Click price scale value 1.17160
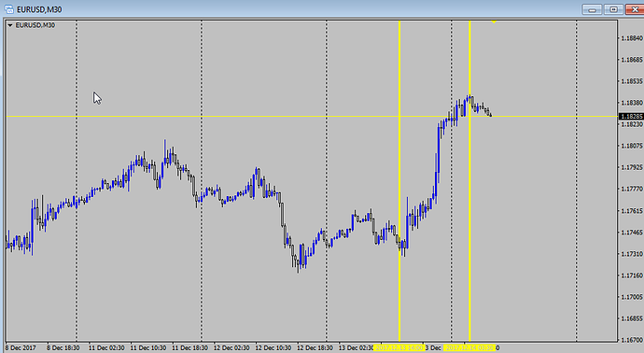The width and height of the screenshot is (644, 353). (632, 275)
